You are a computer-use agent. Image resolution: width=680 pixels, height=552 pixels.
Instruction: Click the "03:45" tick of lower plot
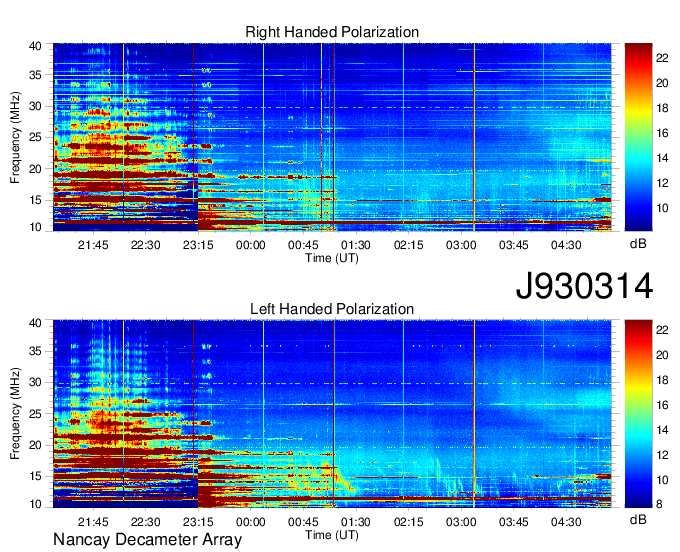(x=513, y=522)
